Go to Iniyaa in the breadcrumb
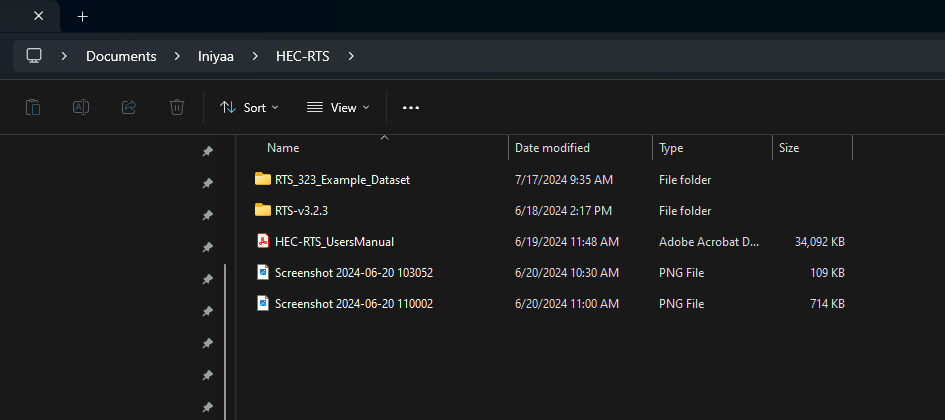945x420 pixels. point(216,56)
